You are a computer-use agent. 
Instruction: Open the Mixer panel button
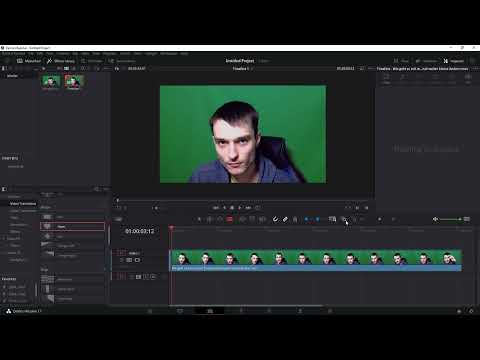(x=401, y=61)
